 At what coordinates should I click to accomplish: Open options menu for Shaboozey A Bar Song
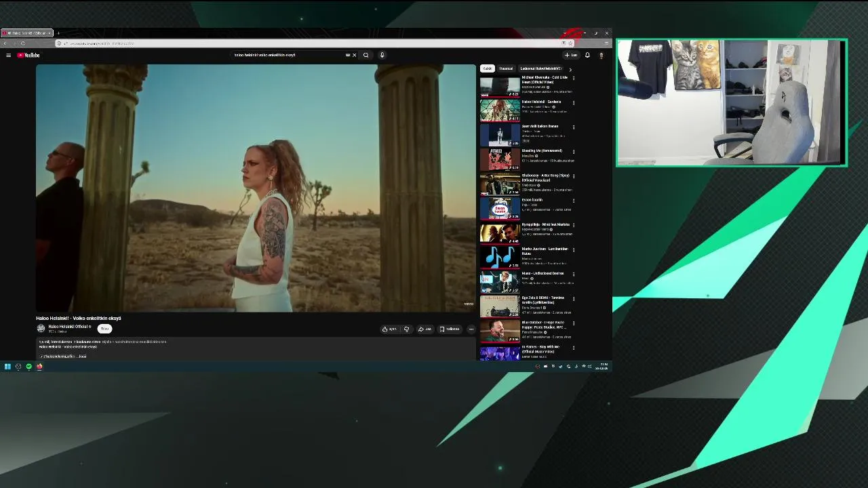point(574,176)
